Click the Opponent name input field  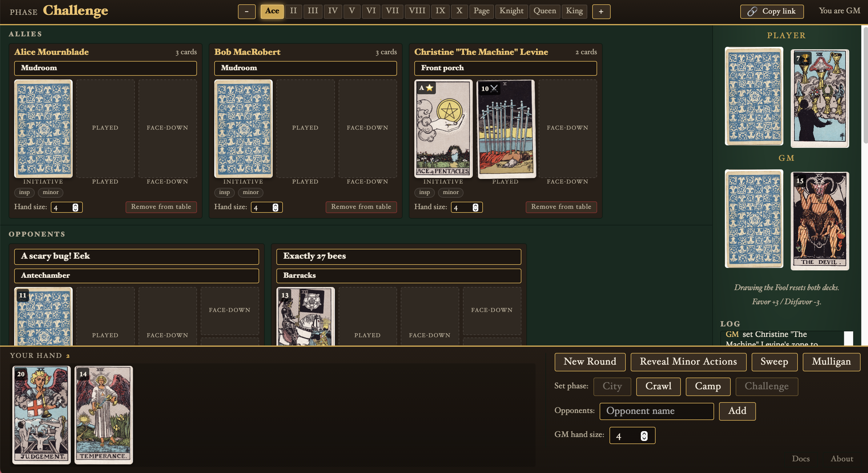click(x=657, y=411)
